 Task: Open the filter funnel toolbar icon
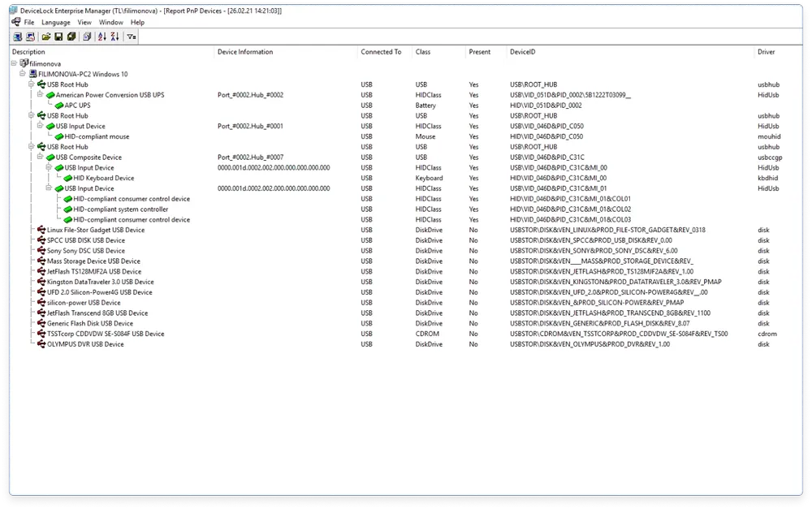[x=132, y=37]
